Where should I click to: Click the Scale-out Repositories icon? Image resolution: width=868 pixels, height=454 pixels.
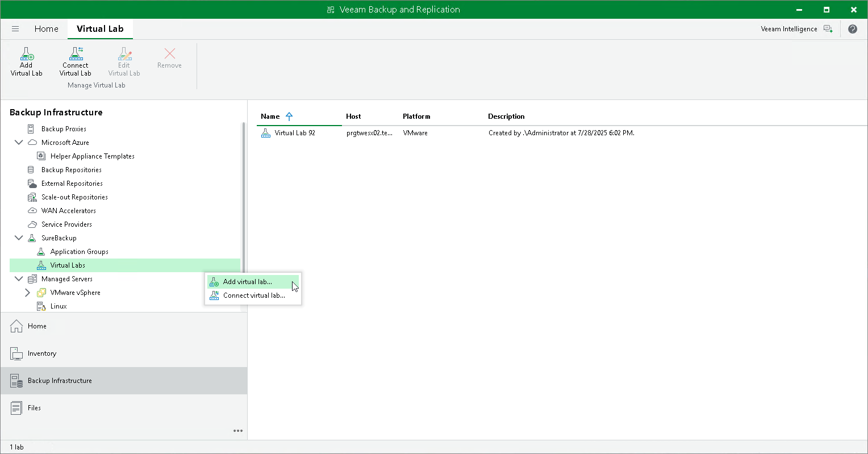(x=32, y=197)
